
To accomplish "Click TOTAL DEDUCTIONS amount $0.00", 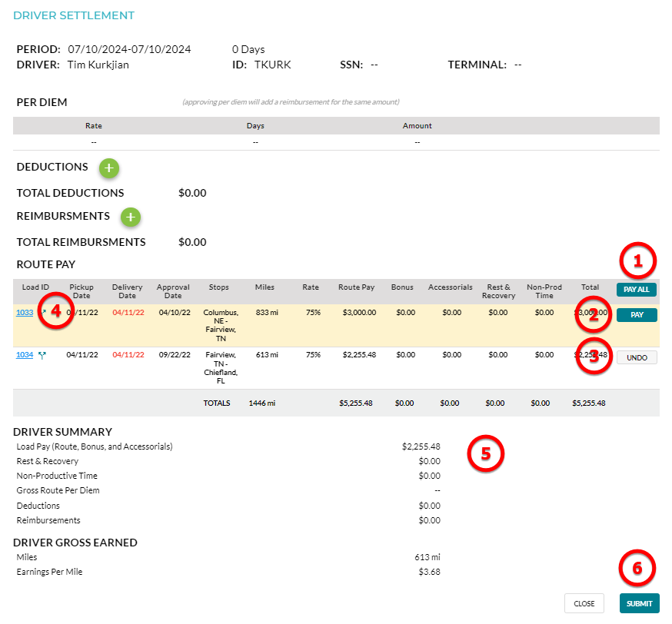I will [x=192, y=193].
